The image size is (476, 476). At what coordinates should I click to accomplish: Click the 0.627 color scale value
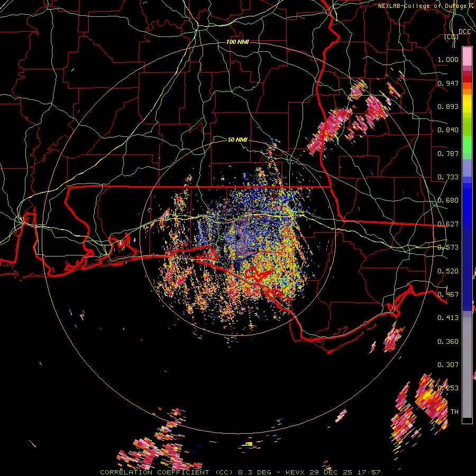448,224
